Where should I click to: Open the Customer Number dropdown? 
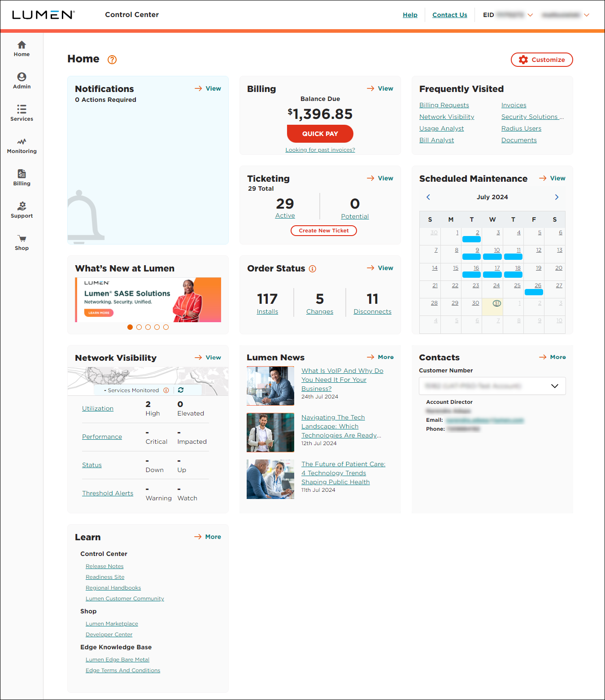pos(492,386)
